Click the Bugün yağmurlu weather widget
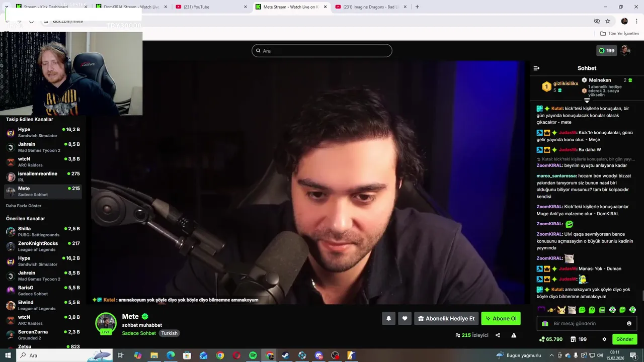This screenshot has height=362, width=644. (x=519, y=355)
